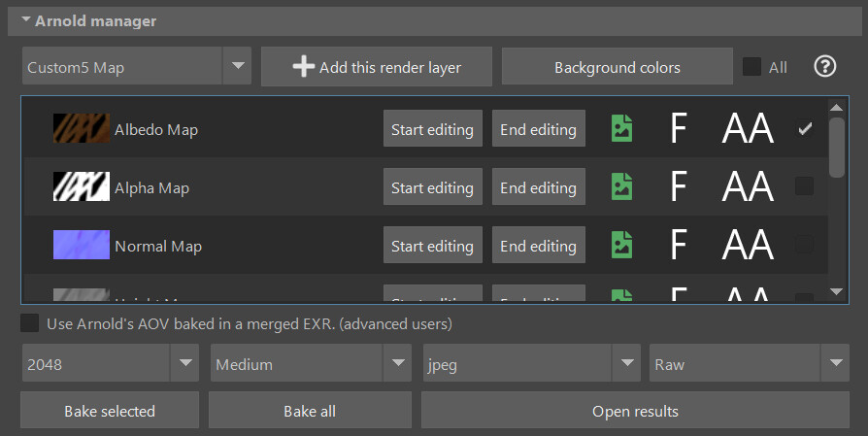Open Background colors
868x436 pixels.
coord(618,66)
